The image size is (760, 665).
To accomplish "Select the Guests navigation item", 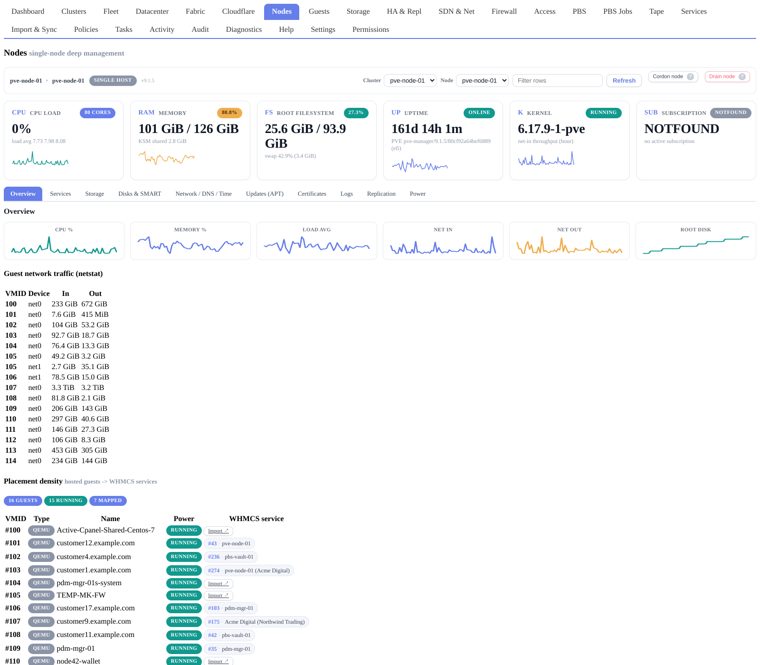I will (x=318, y=11).
